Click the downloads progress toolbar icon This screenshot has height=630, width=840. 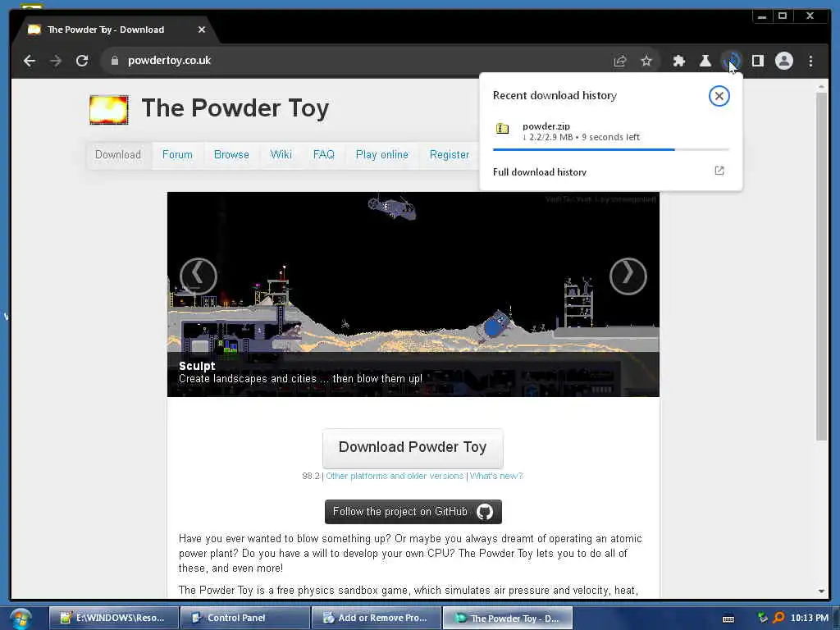pyautogui.click(x=731, y=61)
